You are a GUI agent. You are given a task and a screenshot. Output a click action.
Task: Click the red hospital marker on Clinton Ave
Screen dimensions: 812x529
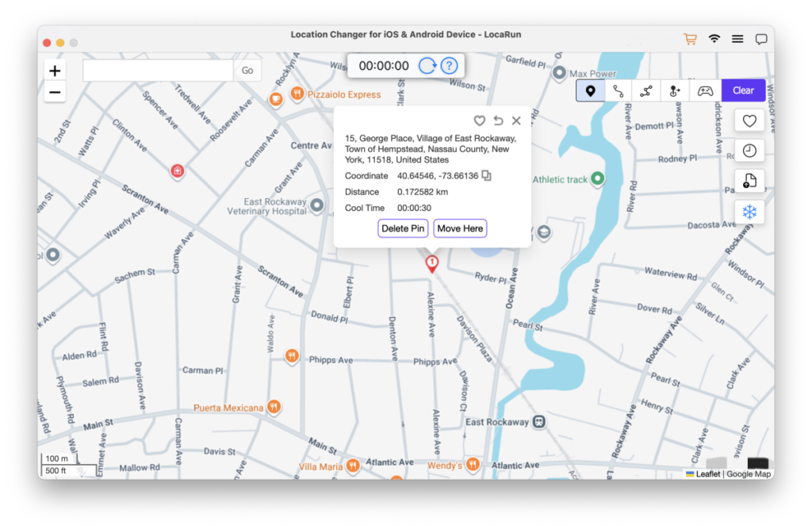point(178,171)
